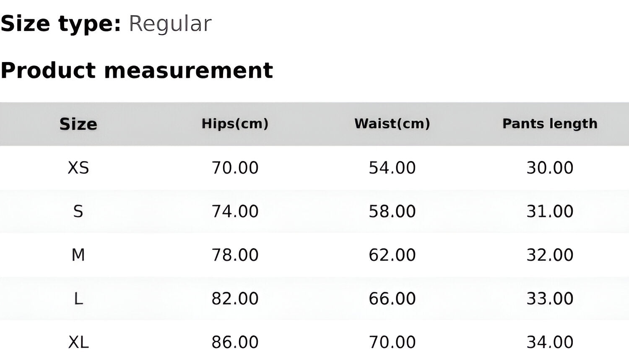The height and width of the screenshot is (364, 629).
Task: Click the Product measurement heading
Action: 137,70
